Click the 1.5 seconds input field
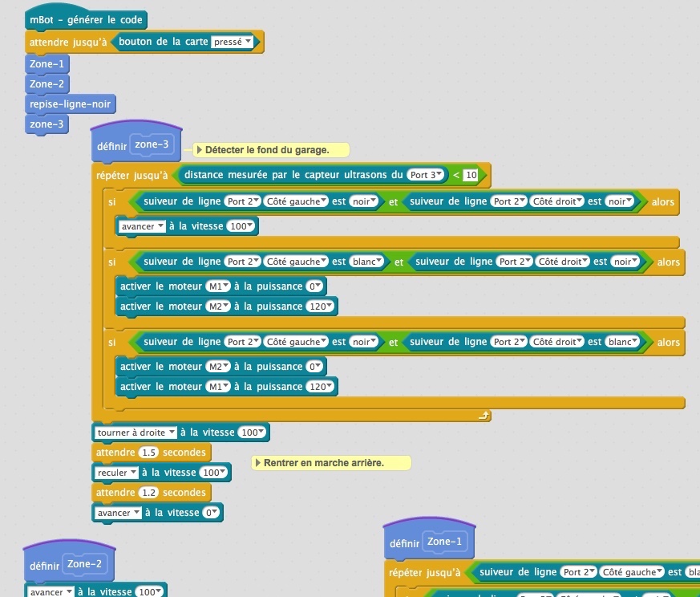Image resolution: width=700 pixels, height=597 pixels. (x=149, y=453)
